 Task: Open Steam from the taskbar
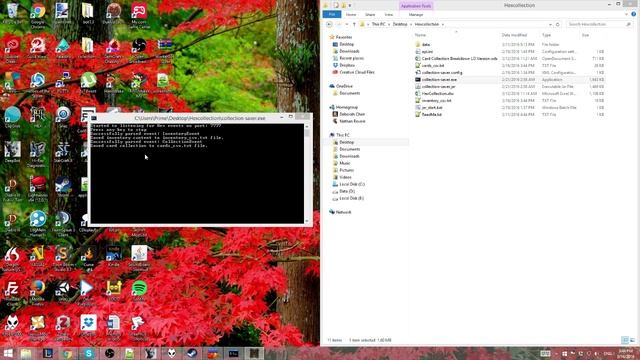click(x=192, y=353)
